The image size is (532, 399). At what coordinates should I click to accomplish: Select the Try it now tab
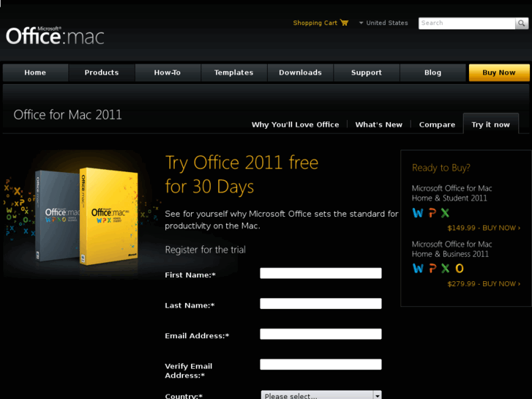pyautogui.click(x=490, y=124)
